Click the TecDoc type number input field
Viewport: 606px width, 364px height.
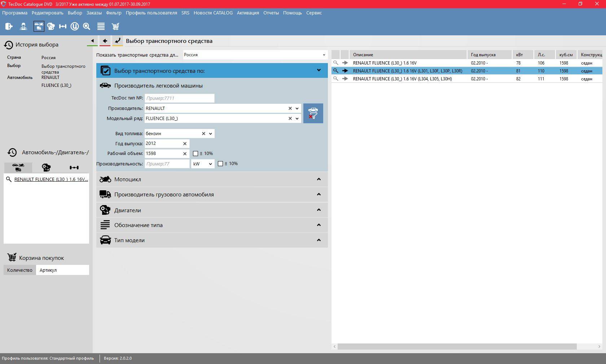point(179,98)
